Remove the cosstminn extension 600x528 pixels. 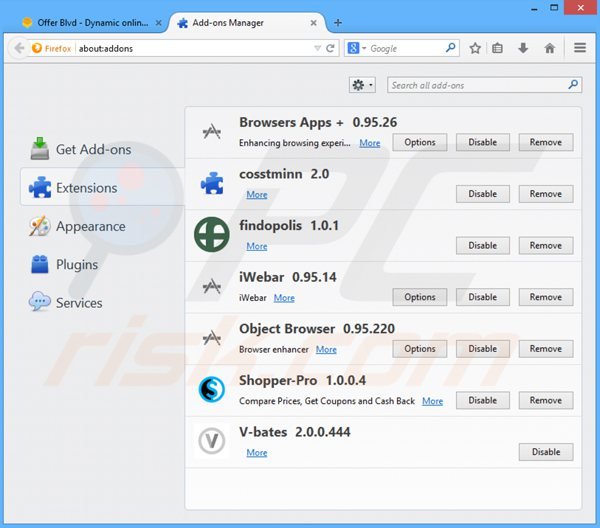546,194
